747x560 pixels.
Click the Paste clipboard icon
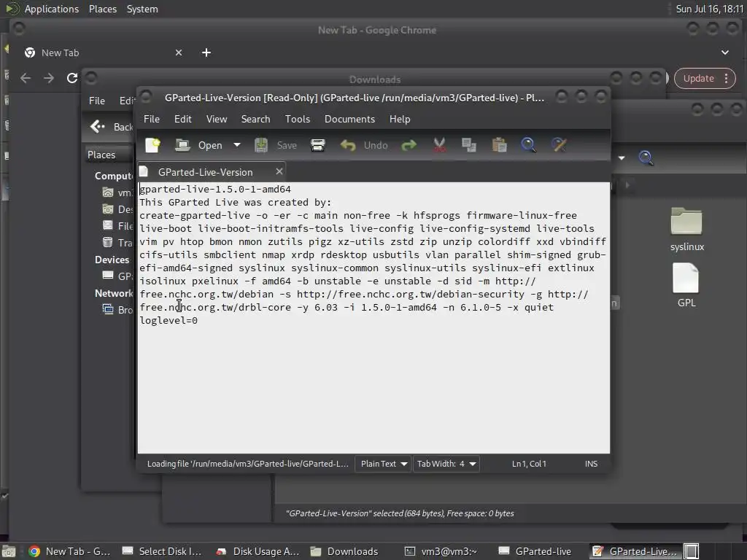[499, 145]
